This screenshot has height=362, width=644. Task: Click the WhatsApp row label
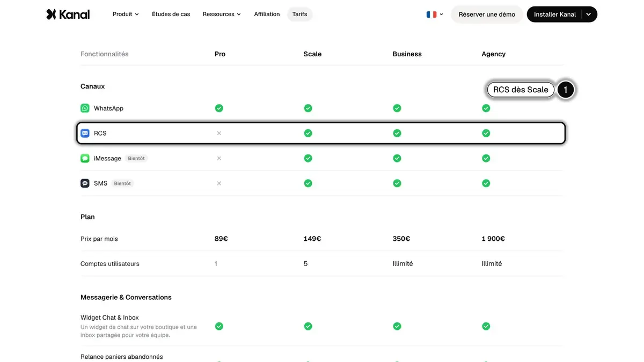tap(108, 108)
